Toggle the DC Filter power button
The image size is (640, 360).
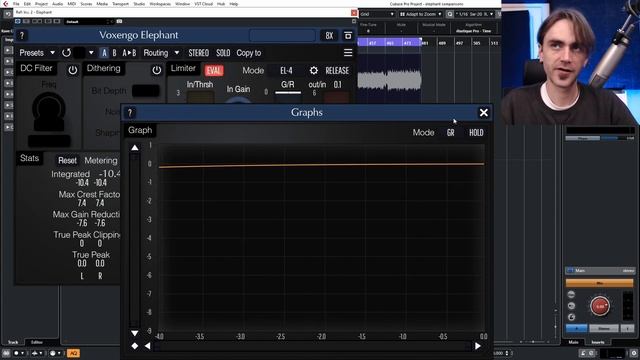click(x=73, y=70)
